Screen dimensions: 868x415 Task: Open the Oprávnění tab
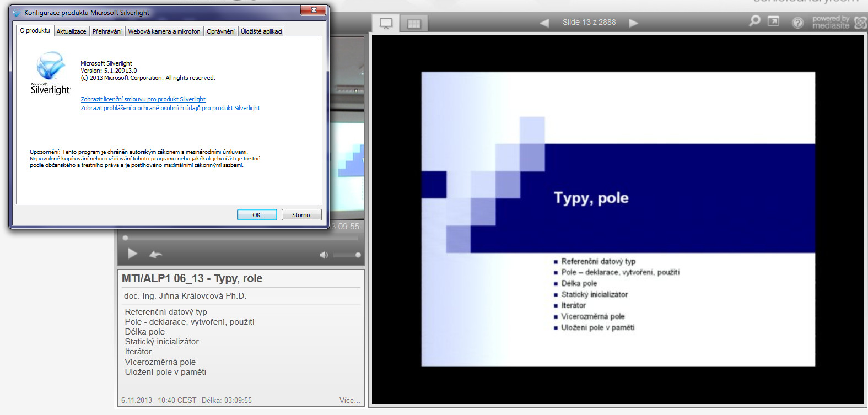coord(220,31)
